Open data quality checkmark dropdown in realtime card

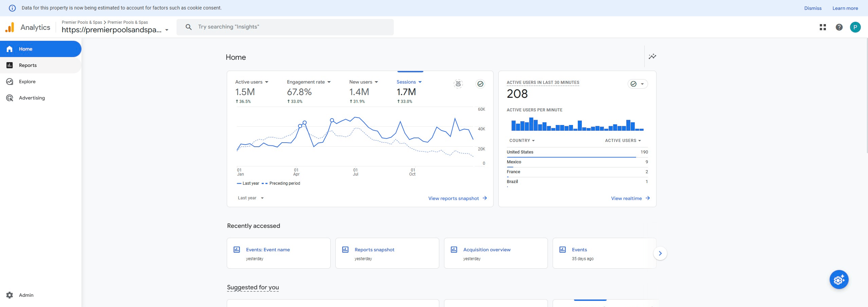(637, 84)
